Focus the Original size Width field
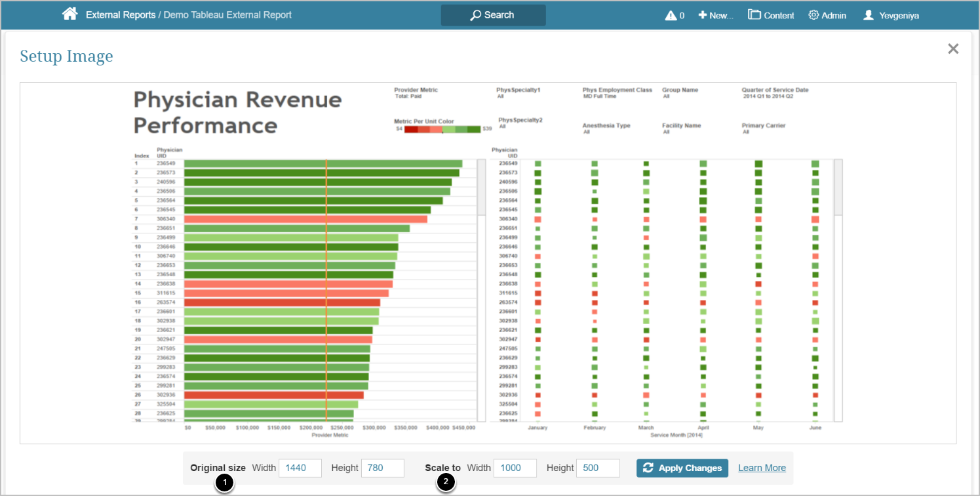This screenshot has height=496, width=980. point(300,468)
